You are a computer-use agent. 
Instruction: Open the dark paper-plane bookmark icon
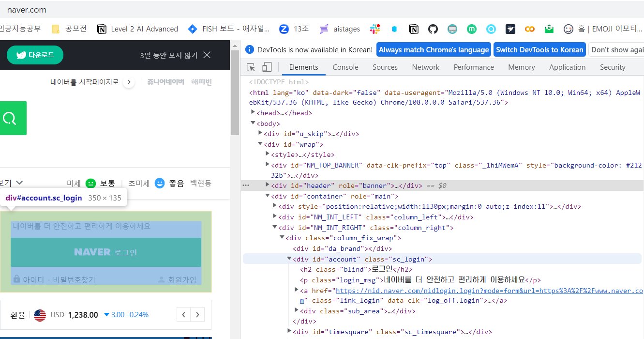click(x=510, y=29)
